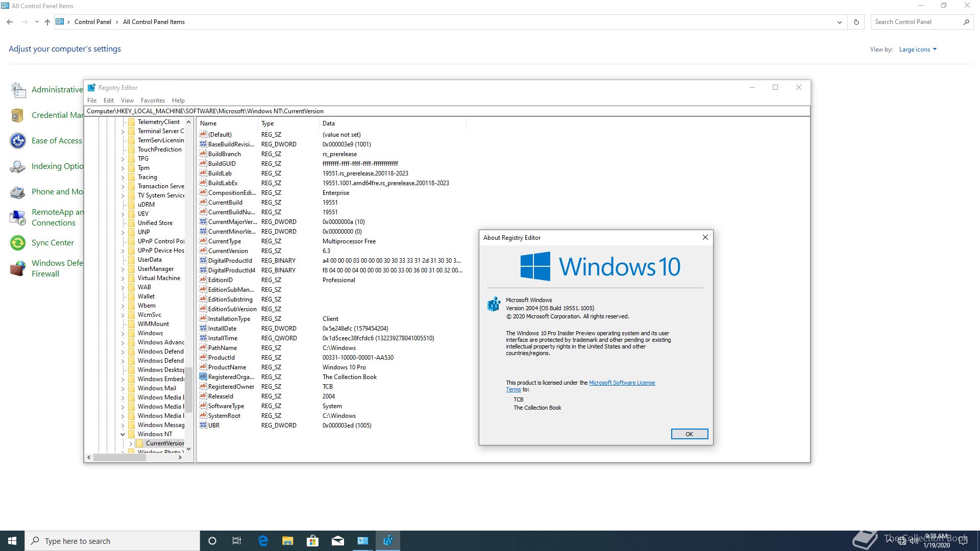The width and height of the screenshot is (980, 551).
Task: Select the Windows NT key in tree
Action: tap(155, 434)
